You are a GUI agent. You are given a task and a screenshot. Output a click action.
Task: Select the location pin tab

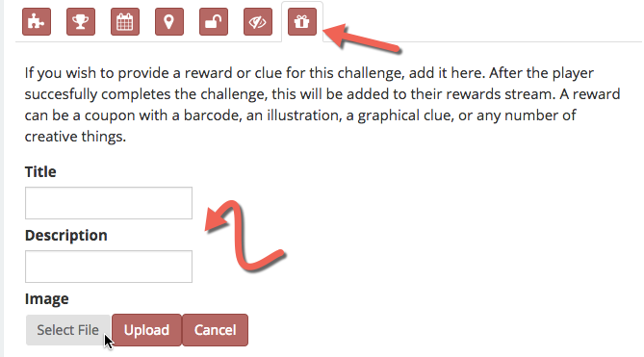[x=169, y=22]
